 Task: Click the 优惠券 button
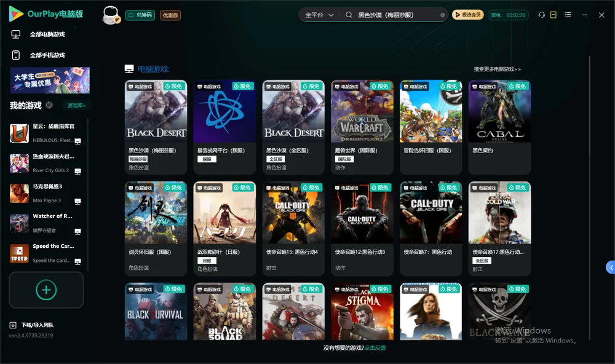170,15
